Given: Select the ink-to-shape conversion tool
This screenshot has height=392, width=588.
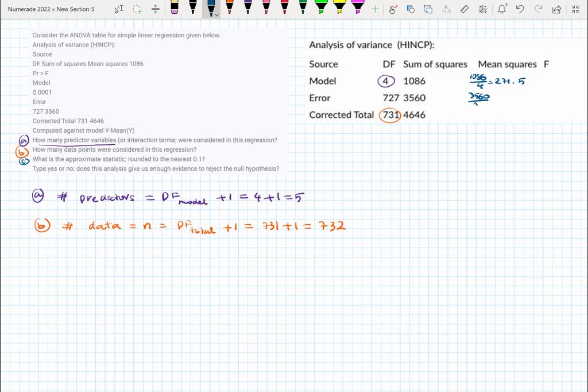Looking at the screenshot, I should [409, 9].
